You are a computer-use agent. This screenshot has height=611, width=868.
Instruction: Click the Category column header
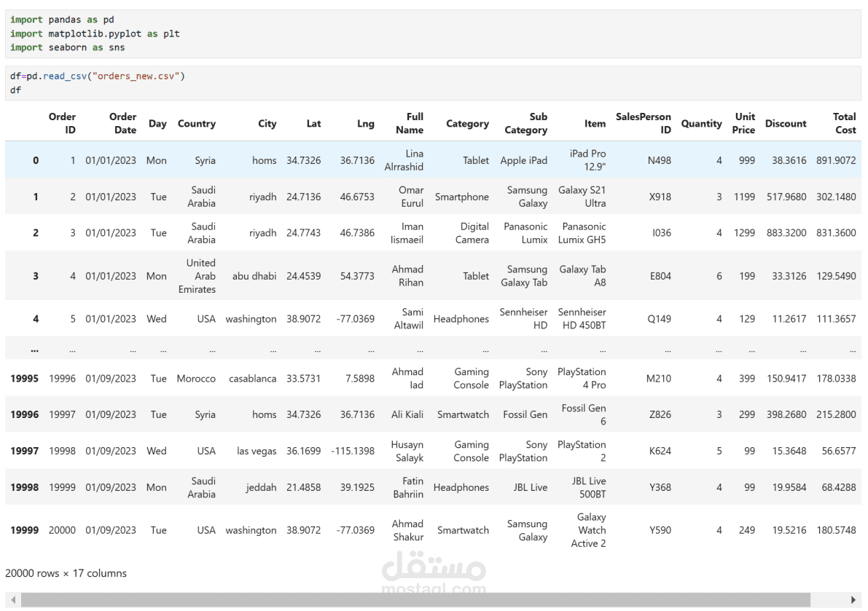point(467,123)
